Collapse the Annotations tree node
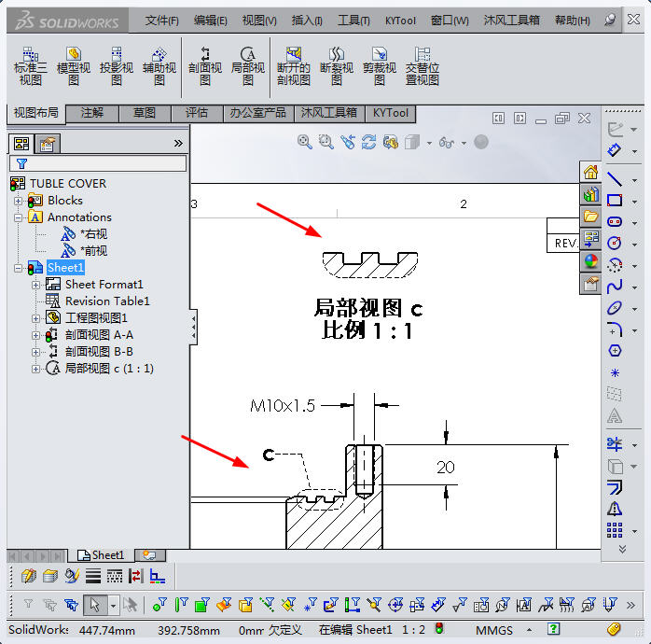651x644 pixels. [19, 217]
